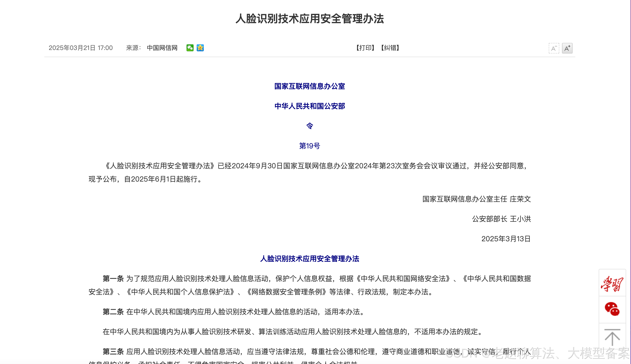Click the blue subtitle above 第一条
This screenshot has width=631, height=364.
click(310, 259)
